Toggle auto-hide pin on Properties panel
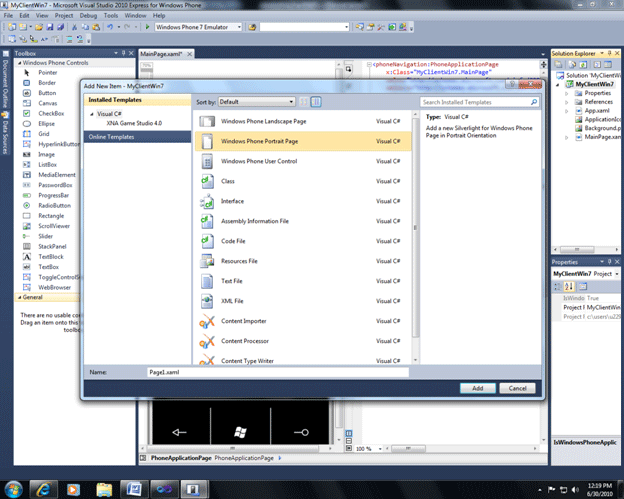Viewport: 624px width, 499px height. tap(609, 261)
